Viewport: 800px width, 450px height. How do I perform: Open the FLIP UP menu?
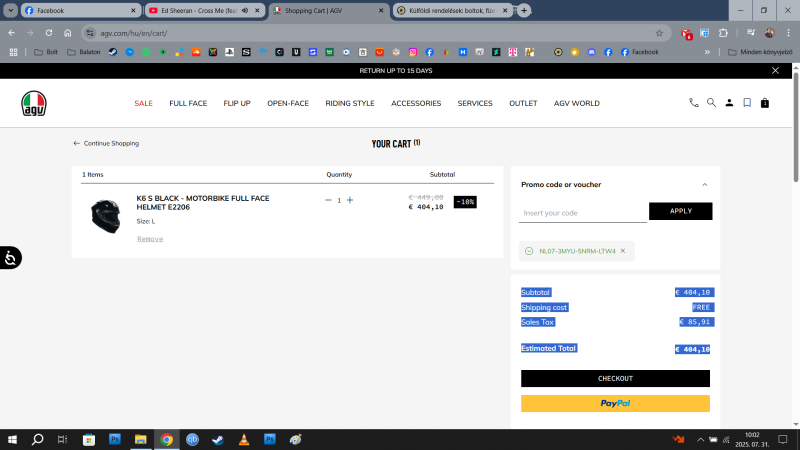point(237,103)
